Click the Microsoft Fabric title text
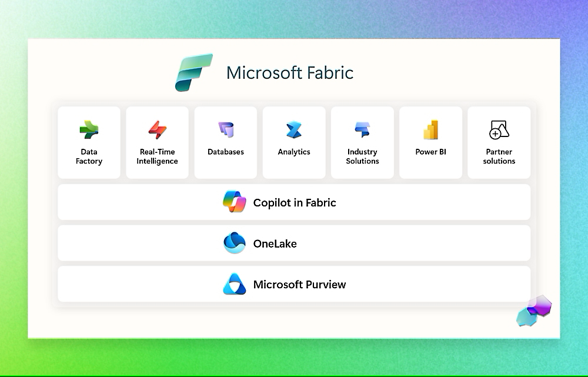The width and height of the screenshot is (588, 377). click(x=289, y=72)
